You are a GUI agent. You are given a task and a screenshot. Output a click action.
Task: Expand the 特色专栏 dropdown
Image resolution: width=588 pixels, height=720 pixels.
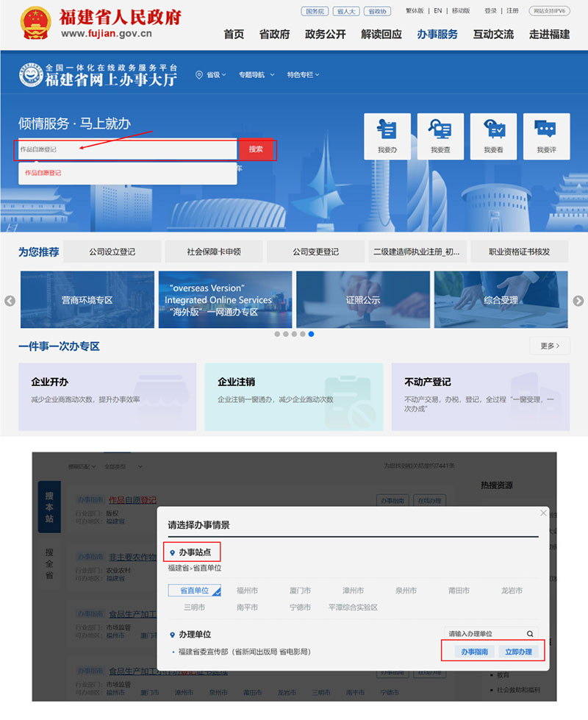pos(304,75)
